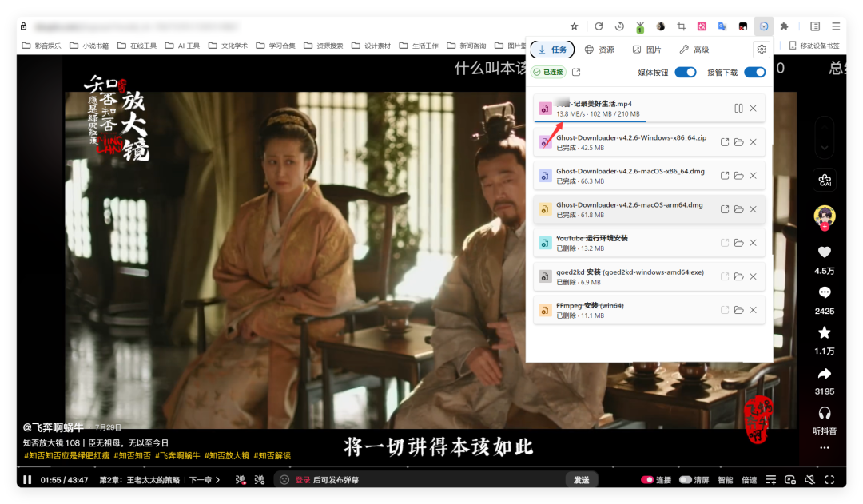Open the 文化学术 bookmarks folder
This screenshot has height=504, width=863.
click(x=229, y=46)
